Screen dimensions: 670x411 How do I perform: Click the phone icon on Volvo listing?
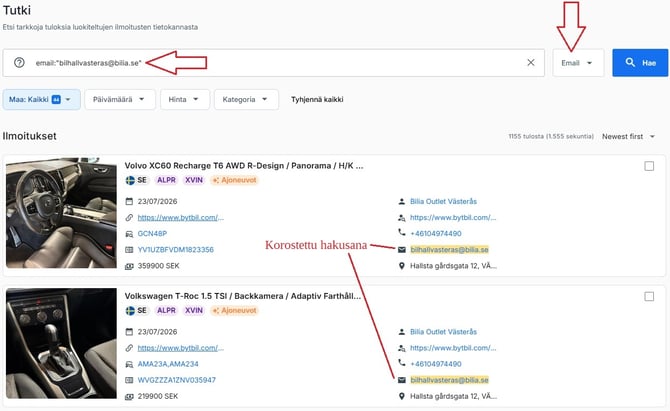point(402,232)
